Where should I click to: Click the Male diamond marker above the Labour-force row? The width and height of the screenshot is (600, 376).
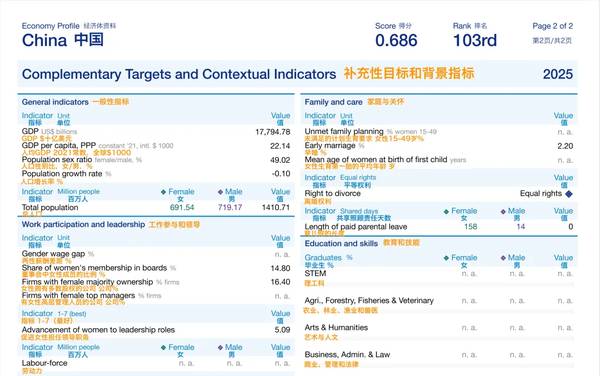(220, 347)
